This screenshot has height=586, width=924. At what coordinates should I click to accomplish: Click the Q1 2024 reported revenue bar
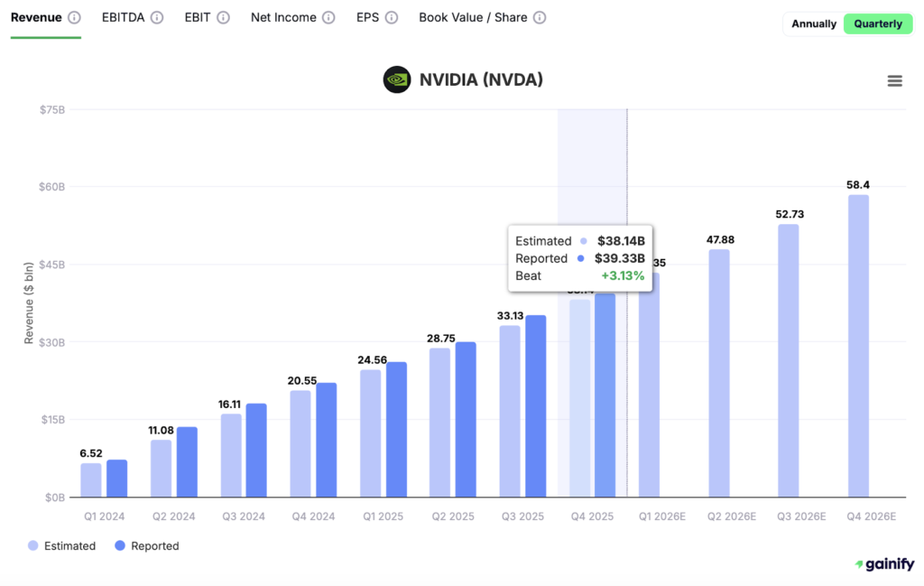click(117, 479)
